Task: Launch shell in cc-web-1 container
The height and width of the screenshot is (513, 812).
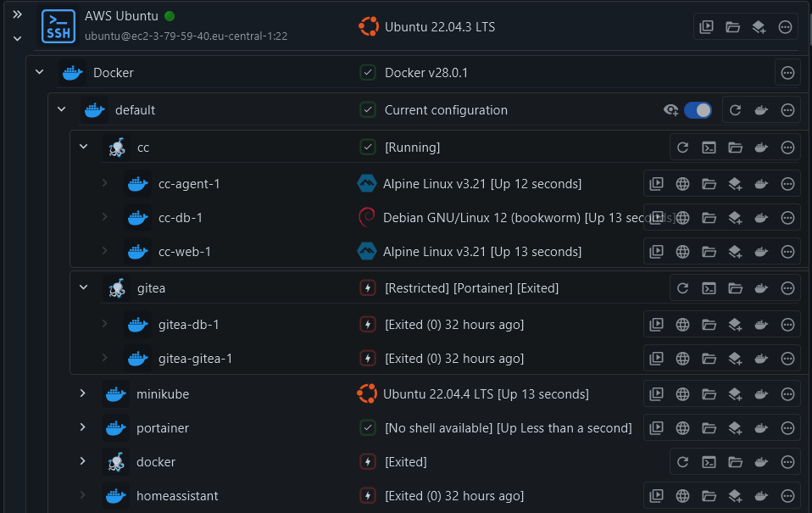Action: click(656, 252)
